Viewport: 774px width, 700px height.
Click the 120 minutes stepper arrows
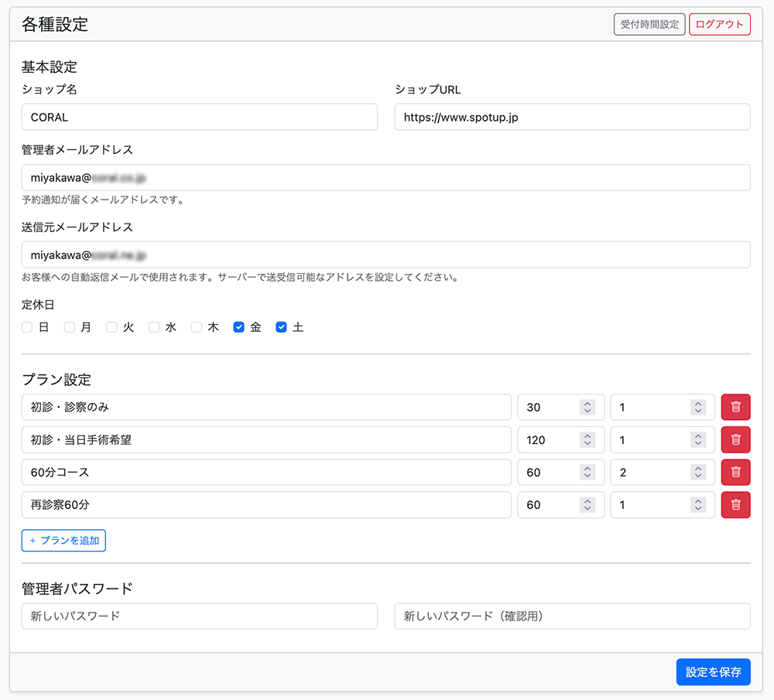pos(587,439)
